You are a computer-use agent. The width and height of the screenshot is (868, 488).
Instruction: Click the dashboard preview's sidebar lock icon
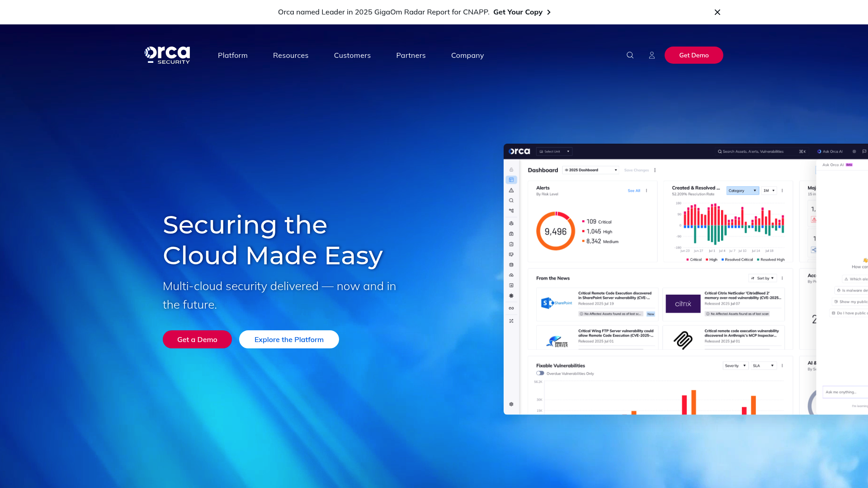click(511, 170)
